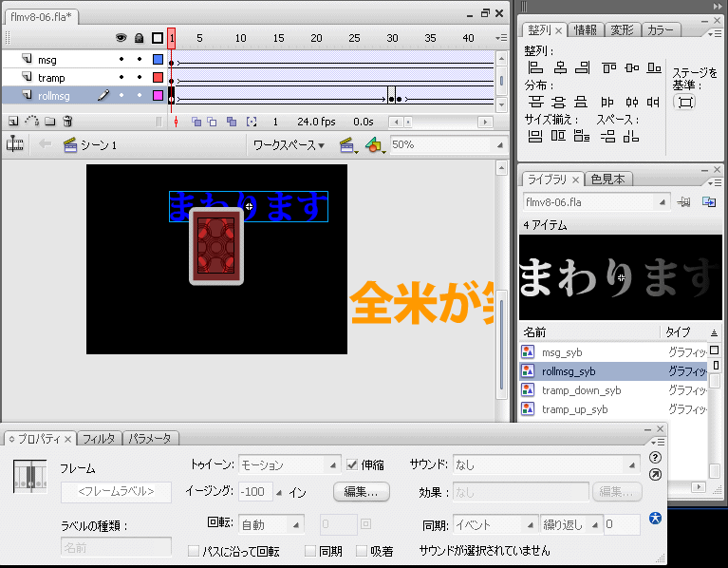Click distribute bottom edge icon
Viewport: 728px width, 568px height.
(580, 102)
